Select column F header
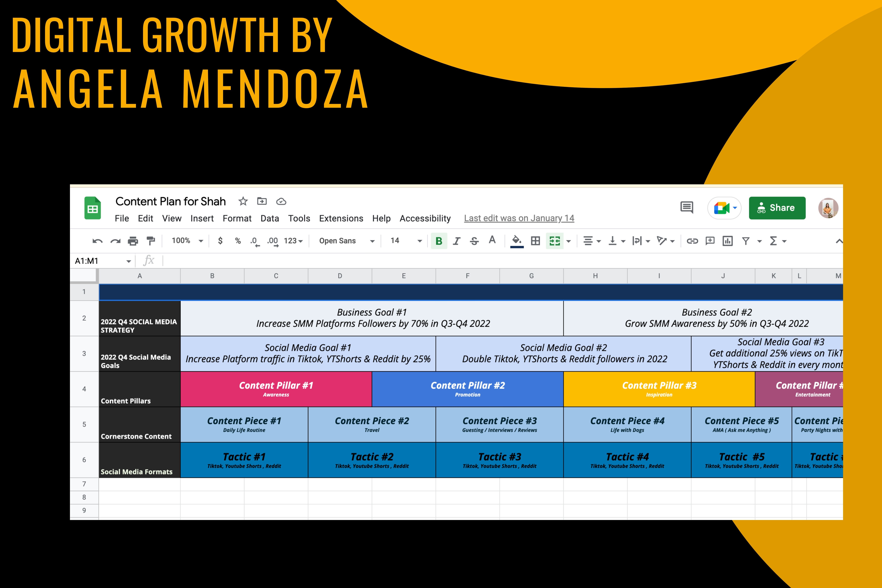 point(467,276)
